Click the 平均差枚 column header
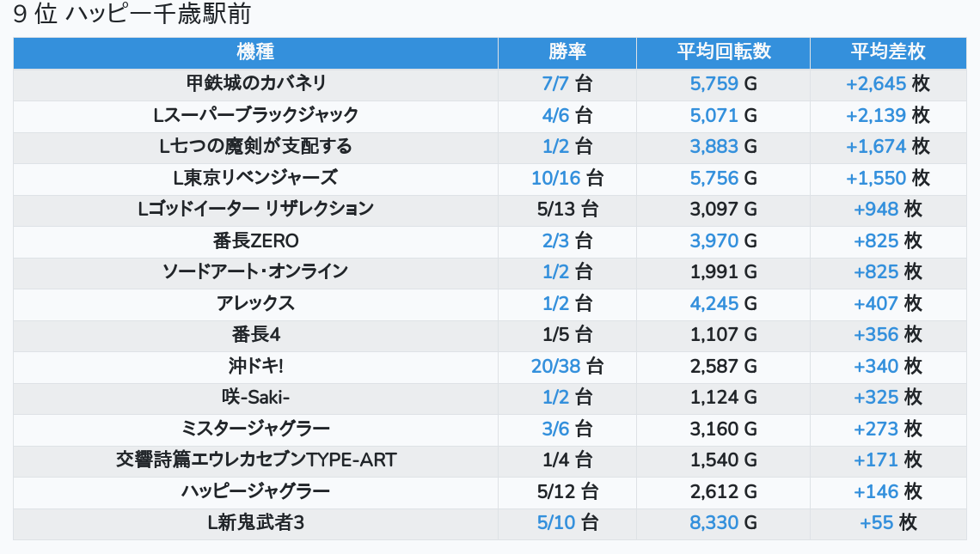Image resolution: width=980 pixels, height=554 pixels. [888, 52]
